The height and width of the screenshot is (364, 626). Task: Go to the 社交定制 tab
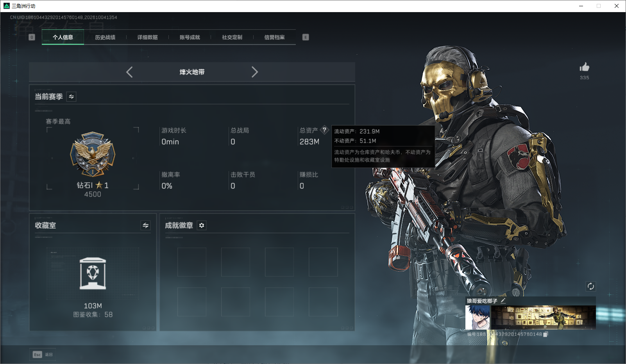point(232,37)
